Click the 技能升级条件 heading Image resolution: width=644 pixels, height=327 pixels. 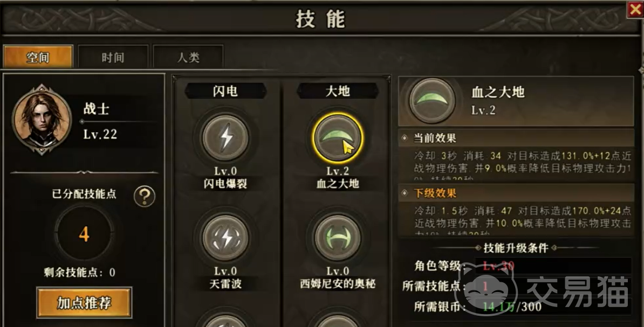516,248
